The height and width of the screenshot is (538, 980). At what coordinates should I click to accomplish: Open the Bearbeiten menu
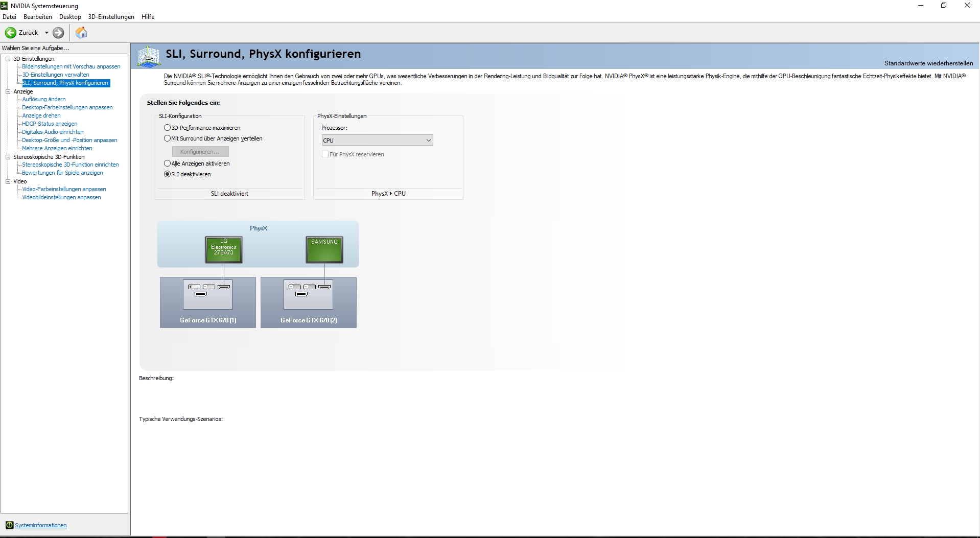pos(38,17)
